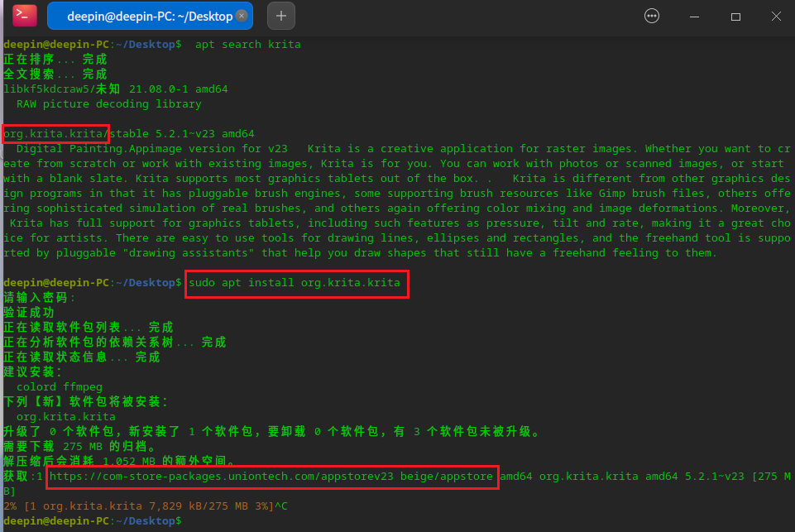Viewport: 795px width, 532px height.
Task: Click the "正在读取状态信息... 完成" line
Action: point(82,357)
